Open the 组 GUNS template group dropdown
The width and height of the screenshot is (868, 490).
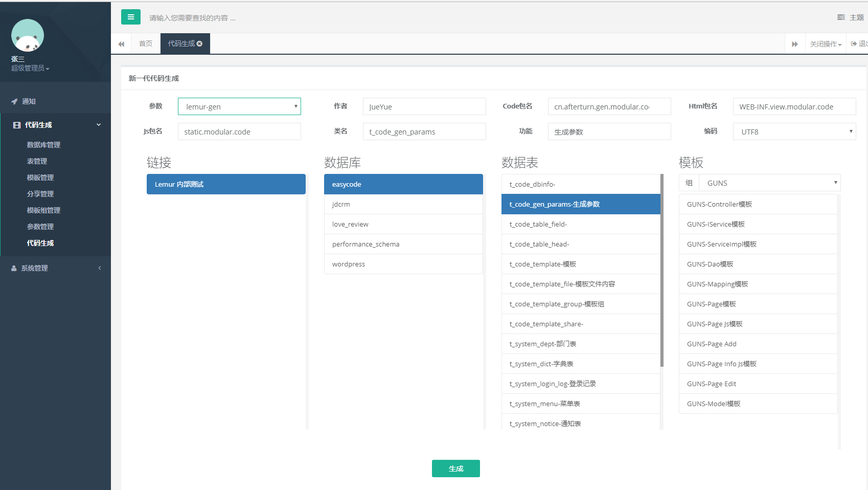click(770, 183)
